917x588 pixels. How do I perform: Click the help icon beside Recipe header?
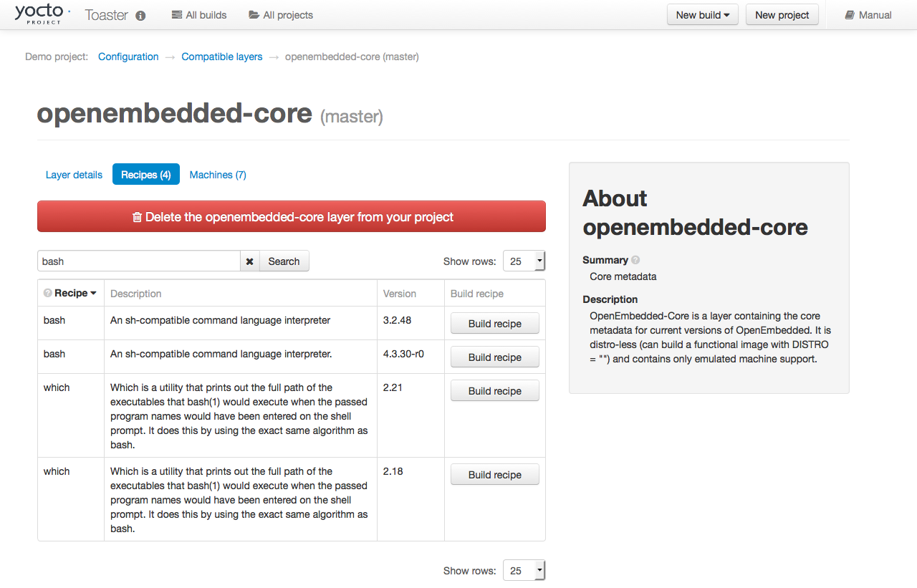click(47, 293)
